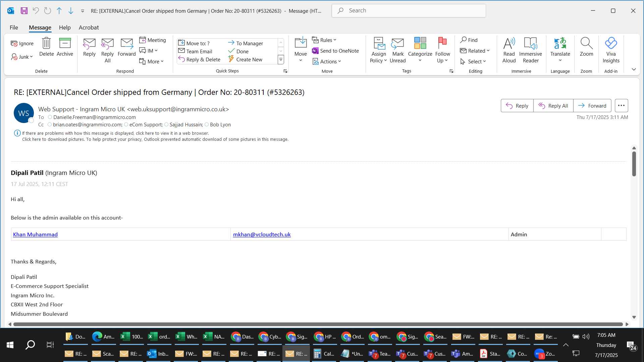Screen dimensions: 644x362
Task: Click the infobar to download pictures
Action: coord(155,139)
